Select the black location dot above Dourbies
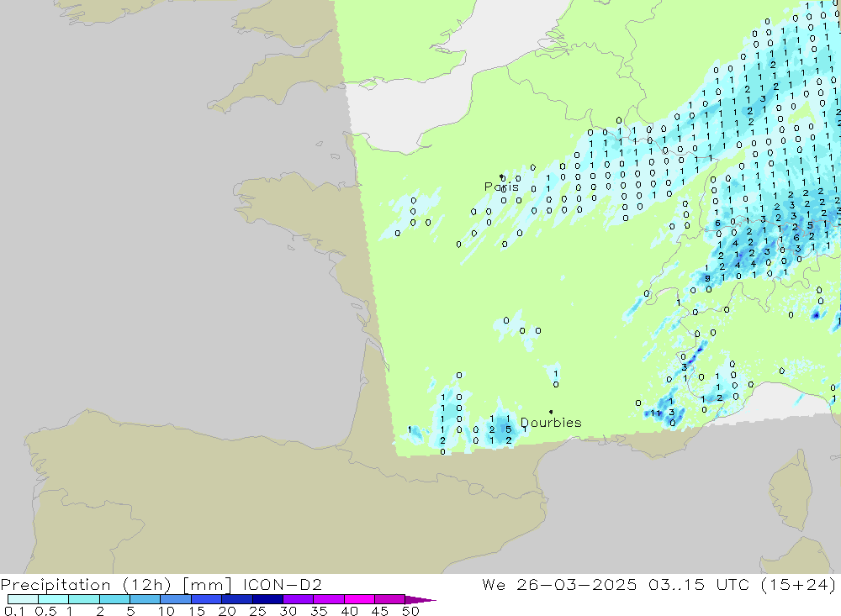The width and height of the screenshot is (841, 616). [551, 412]
